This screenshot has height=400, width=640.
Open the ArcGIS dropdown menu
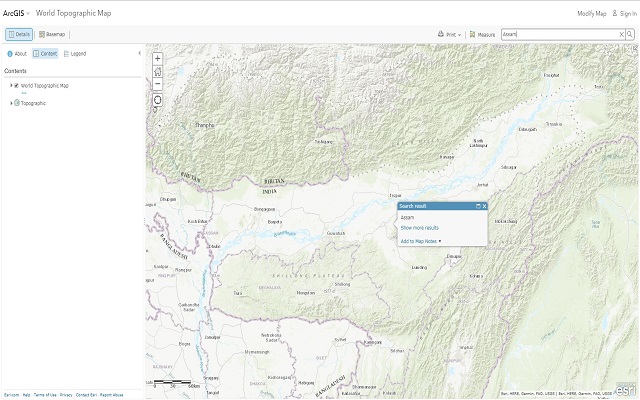16,13
